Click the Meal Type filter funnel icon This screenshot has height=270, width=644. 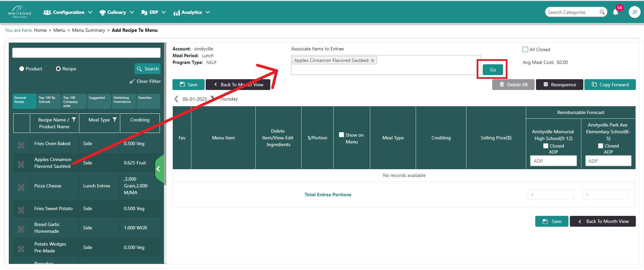click(x=115, y=120)
